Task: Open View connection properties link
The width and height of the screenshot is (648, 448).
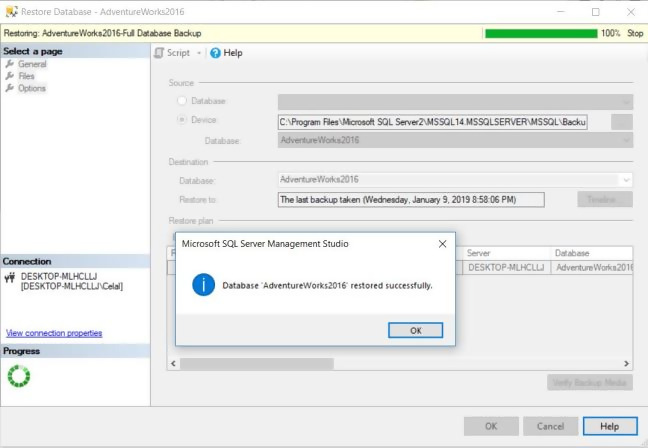Action: [x=54, y=333]
